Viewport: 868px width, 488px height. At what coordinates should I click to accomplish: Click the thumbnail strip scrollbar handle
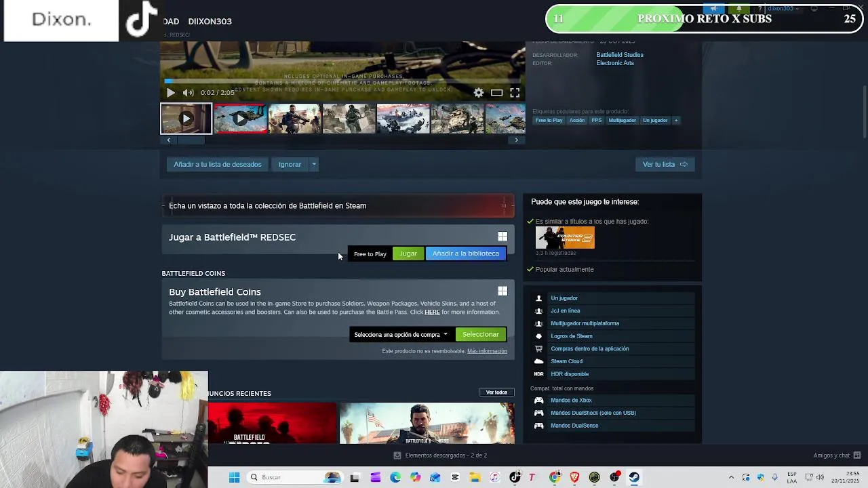[191, 140]
